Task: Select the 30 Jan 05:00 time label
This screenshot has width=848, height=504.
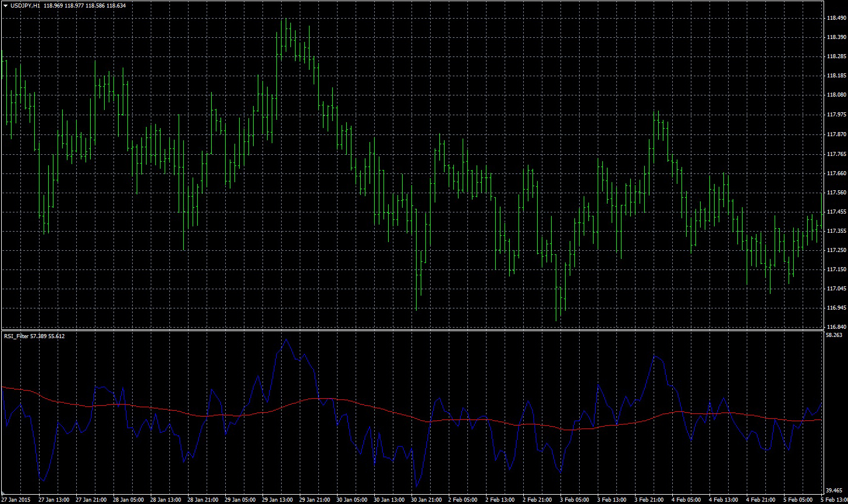Action: tap(352, 500)
